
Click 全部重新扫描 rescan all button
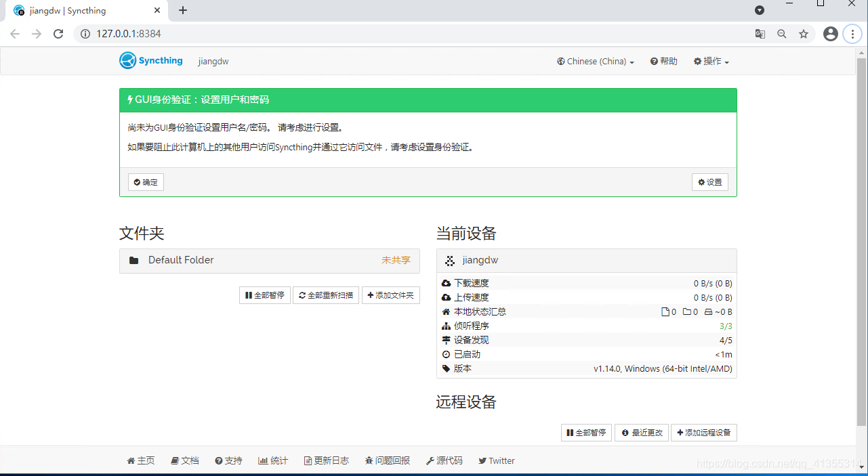[x=326, y=295]
